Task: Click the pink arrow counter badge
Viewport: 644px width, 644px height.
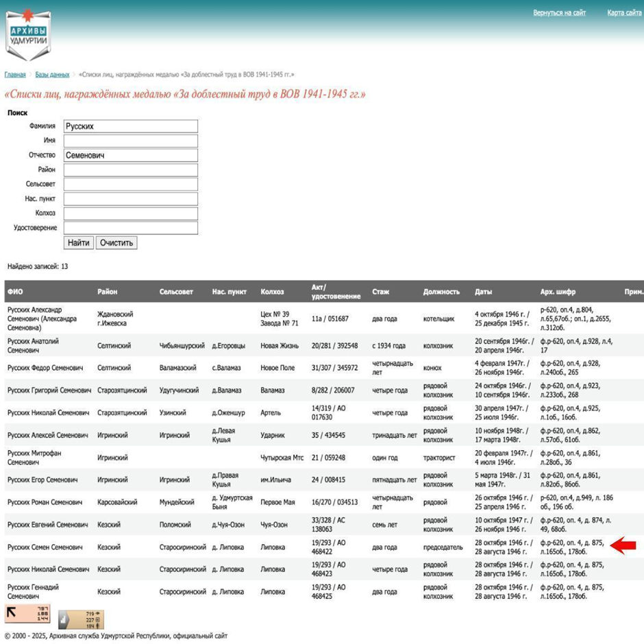Action: 27,613
